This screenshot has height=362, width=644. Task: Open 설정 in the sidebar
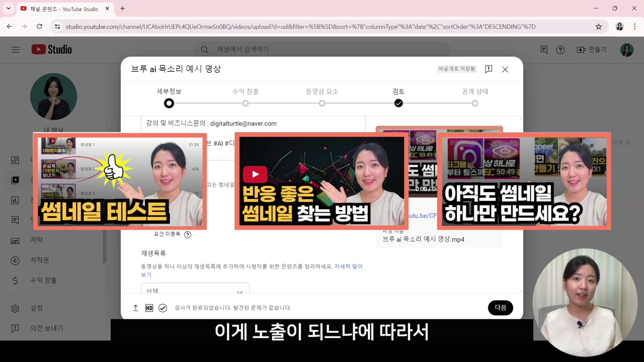point(36,308)
